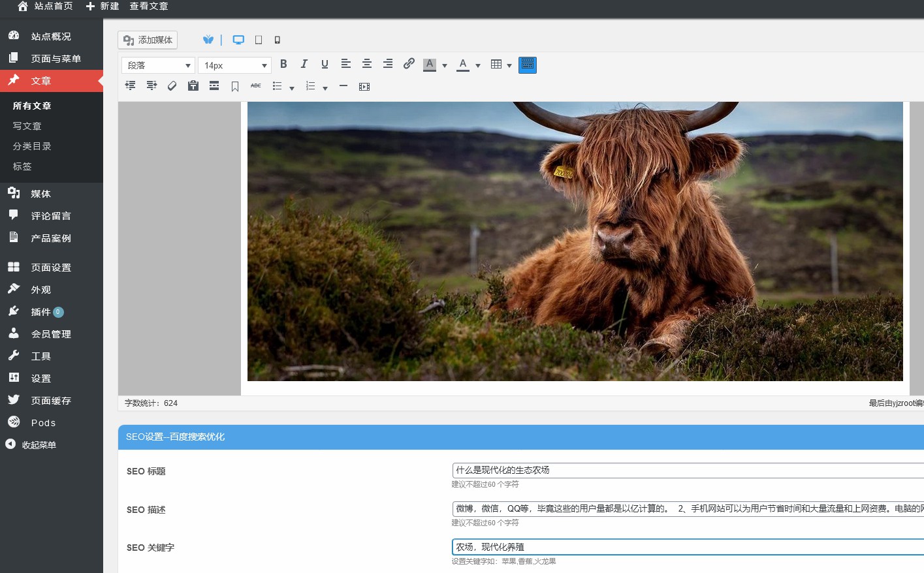Click the paste as text clipboard icon

tap(193, 86)
